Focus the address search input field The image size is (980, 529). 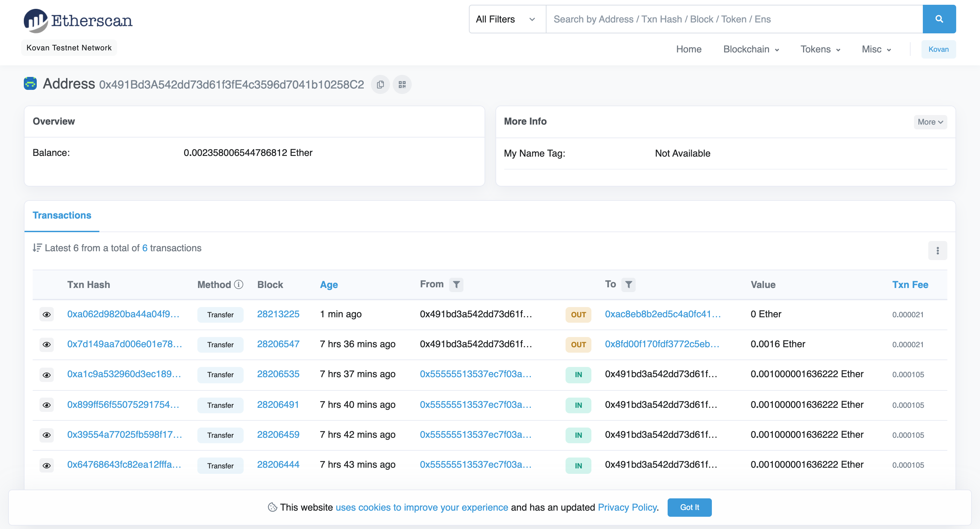[734, 19]
